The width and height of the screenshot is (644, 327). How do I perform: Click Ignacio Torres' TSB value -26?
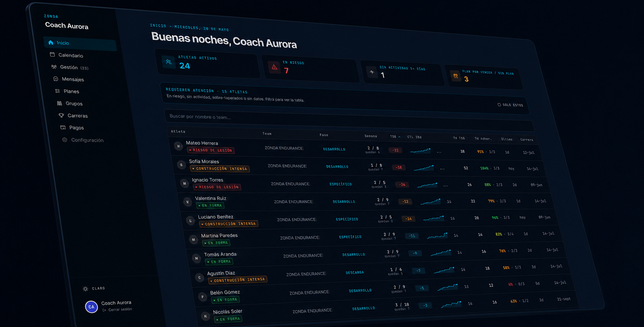402,185
